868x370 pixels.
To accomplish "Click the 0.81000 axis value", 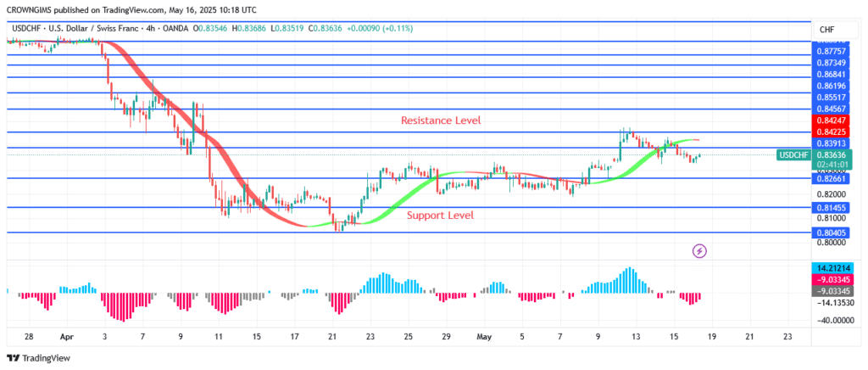I will (x=832, y=218).
